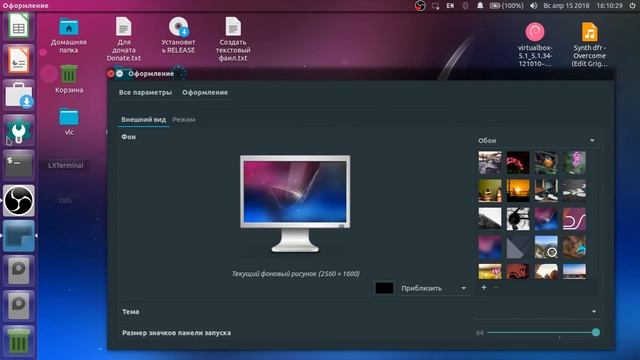Click the OBS tray indicator icon
Viewport: 640px width, 360px height.
pos(420,6)
